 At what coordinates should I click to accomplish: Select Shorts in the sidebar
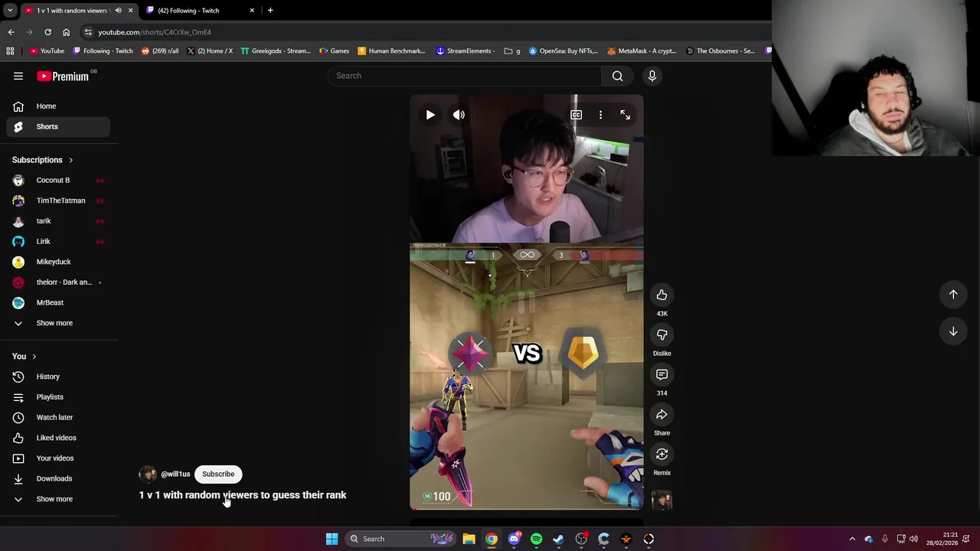(x=58, y=126)
